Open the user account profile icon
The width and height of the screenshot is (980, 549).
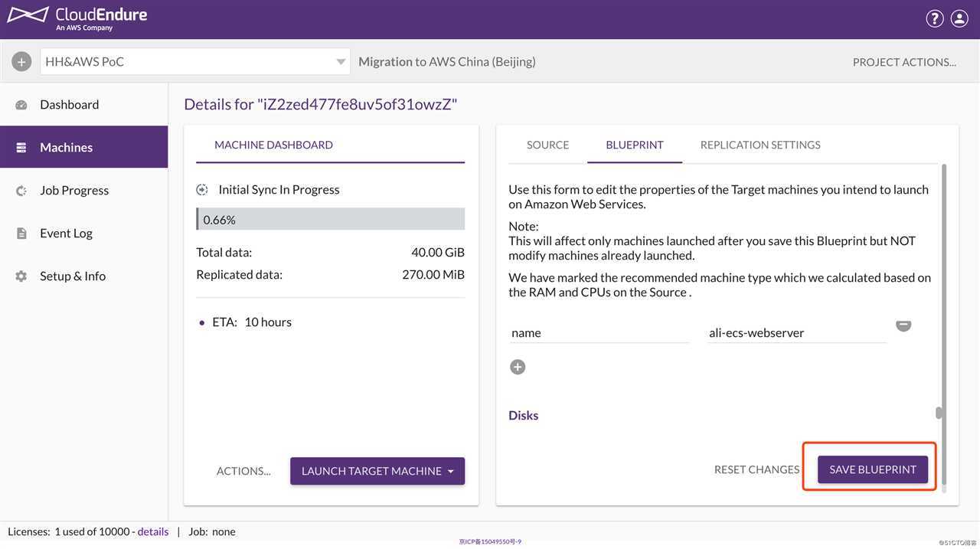[959, 18]
